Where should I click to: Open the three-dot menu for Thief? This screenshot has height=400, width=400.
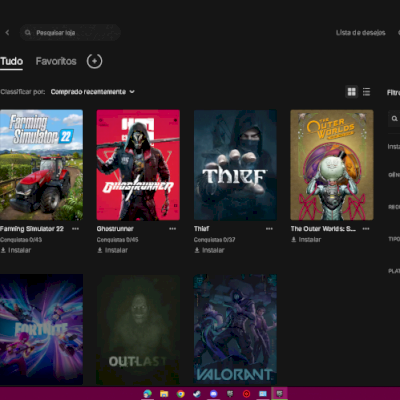click(x=269, y=229)
